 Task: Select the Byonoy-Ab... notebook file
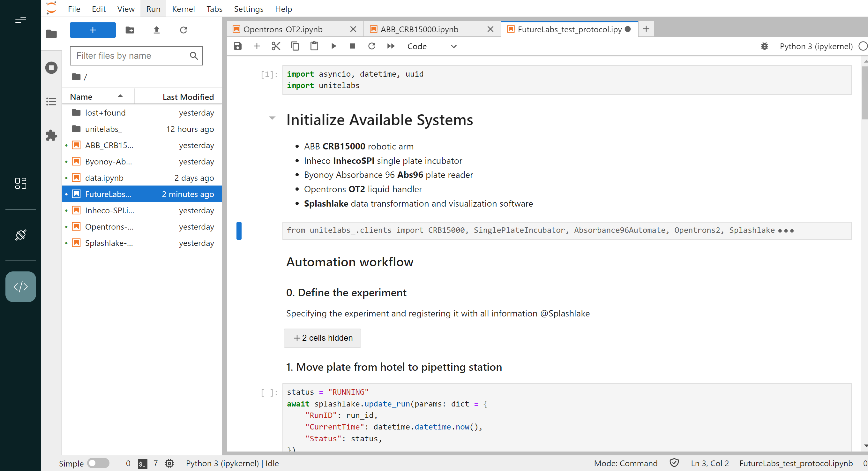click(x=142, y=162)
